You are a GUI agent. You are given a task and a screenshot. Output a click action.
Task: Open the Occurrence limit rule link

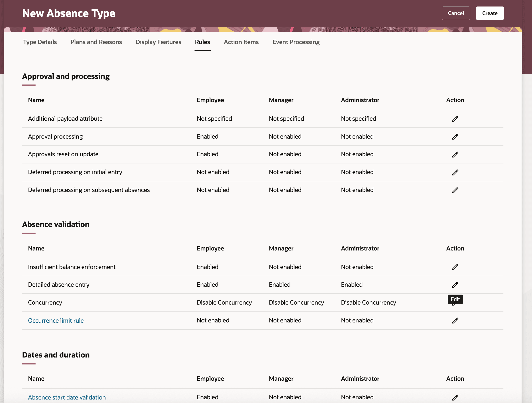[56, 320]
